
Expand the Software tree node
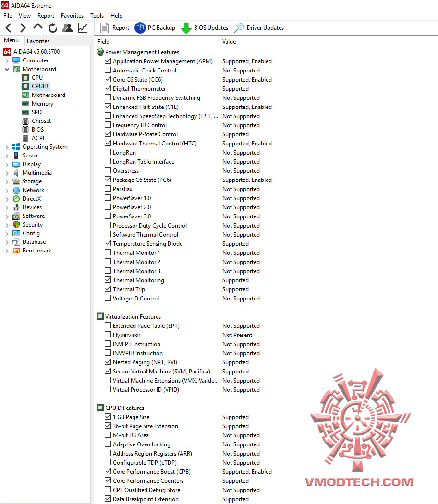[x=7, y=216]
